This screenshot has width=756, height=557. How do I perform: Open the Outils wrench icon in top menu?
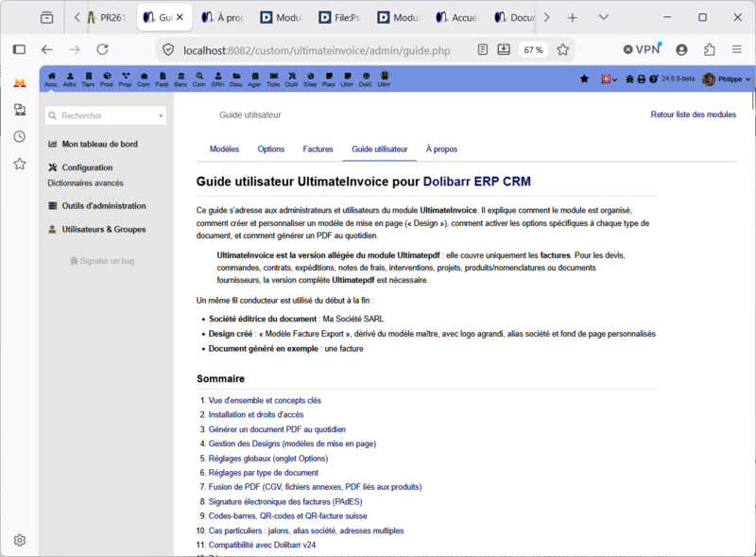(292, 77)
